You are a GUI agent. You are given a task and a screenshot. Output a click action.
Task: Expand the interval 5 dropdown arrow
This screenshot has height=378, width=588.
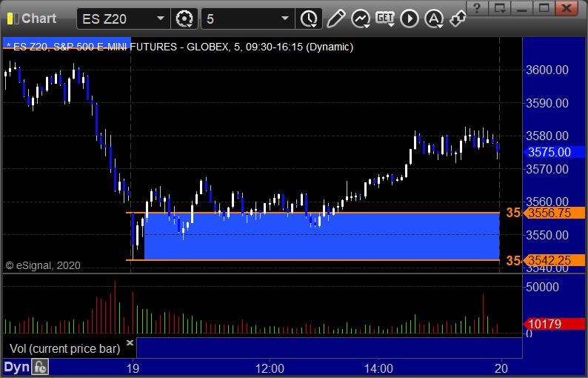(285, 19)
